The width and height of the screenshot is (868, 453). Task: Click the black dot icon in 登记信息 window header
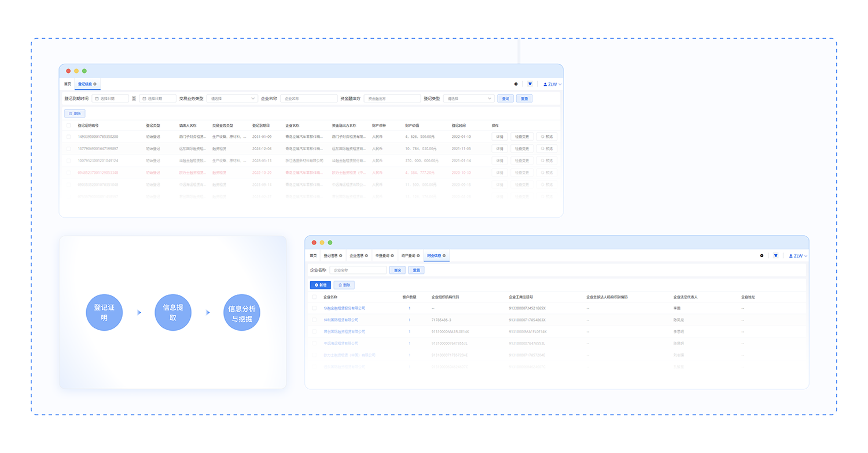click(x=516, y=84)
